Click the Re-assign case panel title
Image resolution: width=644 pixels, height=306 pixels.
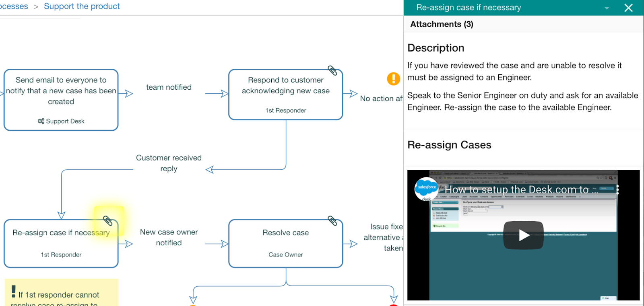click(469, 8)
